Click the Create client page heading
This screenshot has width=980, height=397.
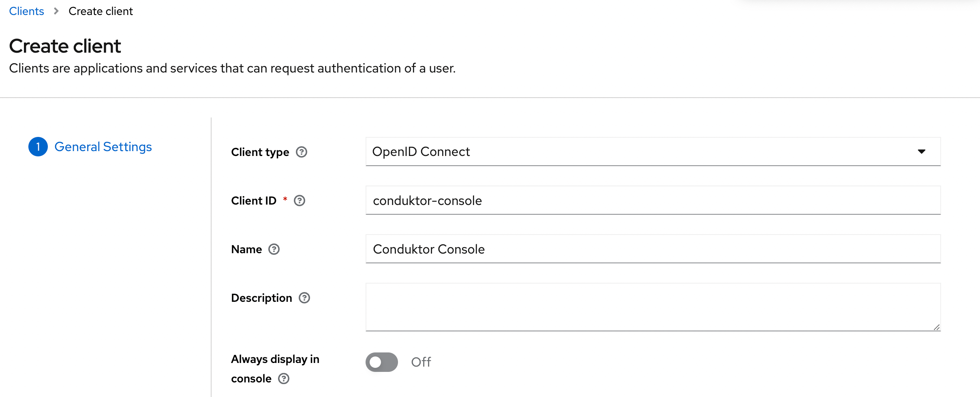coord(65,46)
